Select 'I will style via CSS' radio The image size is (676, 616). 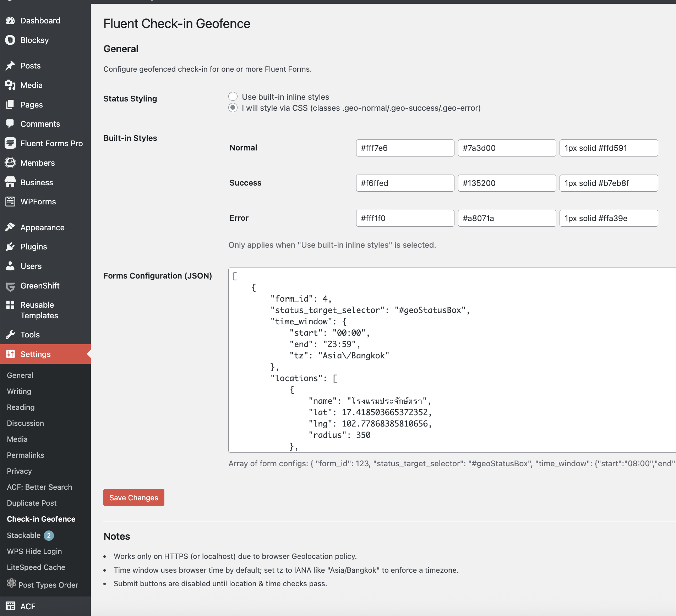[x=233, y=108]
